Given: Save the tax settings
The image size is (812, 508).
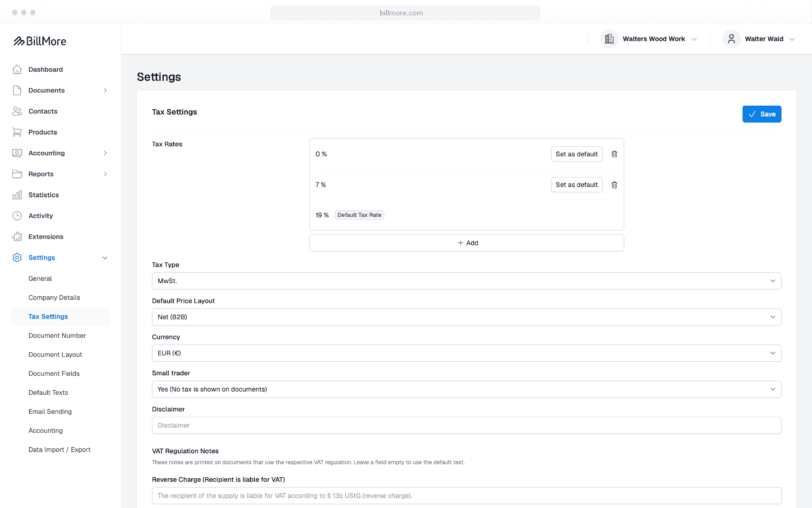Looking at the screenshot, I should click(762, 114).
